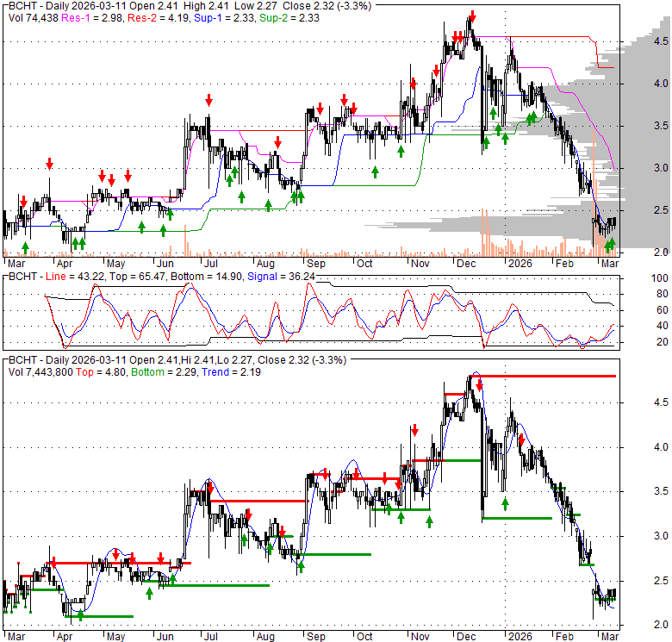Click the 2.0 price label on top chart axis
672x642 pixels.
point(661,252)
